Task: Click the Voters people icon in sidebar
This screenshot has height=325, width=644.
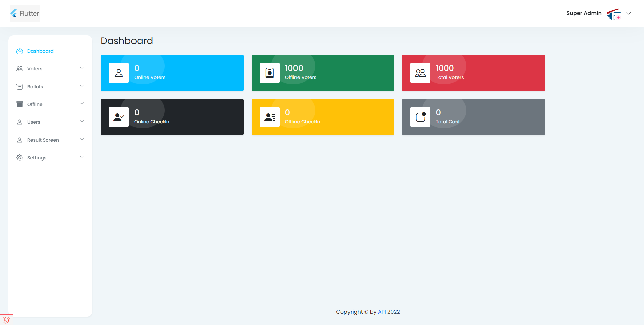Action: (x=20, y=69)
